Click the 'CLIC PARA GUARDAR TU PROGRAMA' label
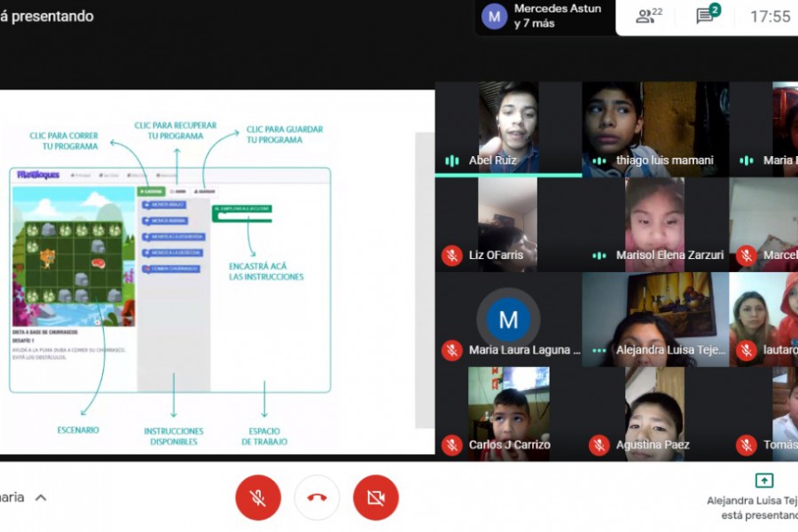The image size is (798, 532). (285, 135)
